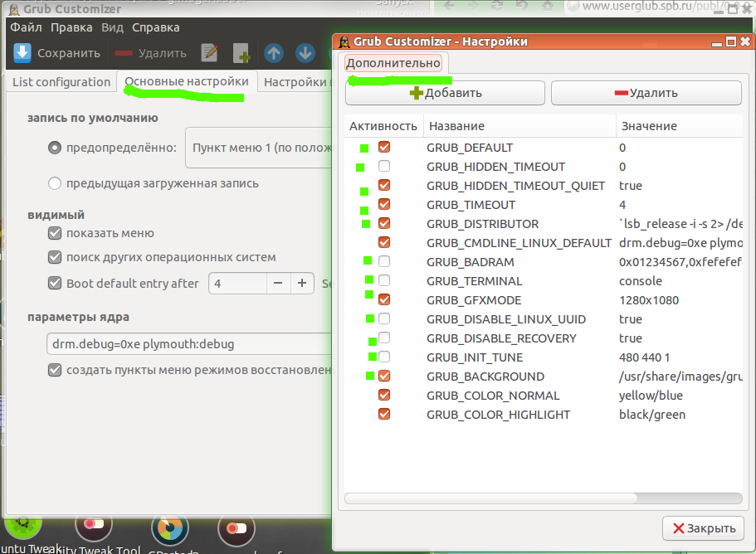756x554 pixels.
Task: Click the console value for GRUB_TERMINAL
Action: click(641, 281)
